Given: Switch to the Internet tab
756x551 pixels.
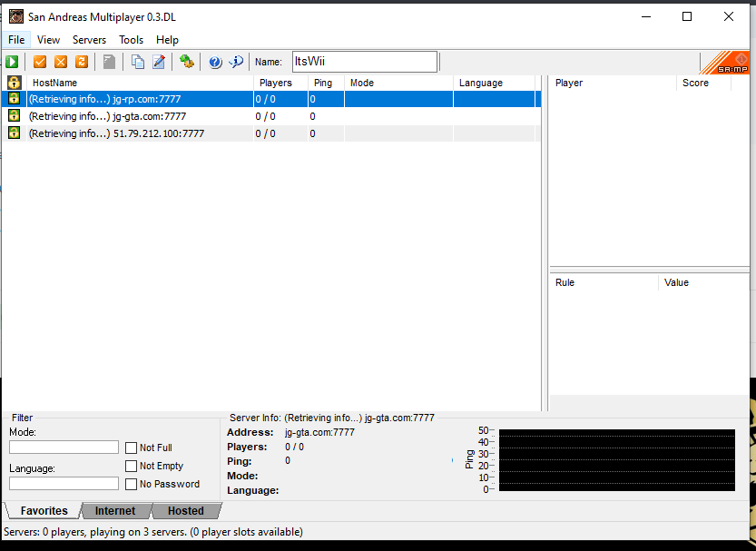Looking at the screenshot, I should point(115,510).
